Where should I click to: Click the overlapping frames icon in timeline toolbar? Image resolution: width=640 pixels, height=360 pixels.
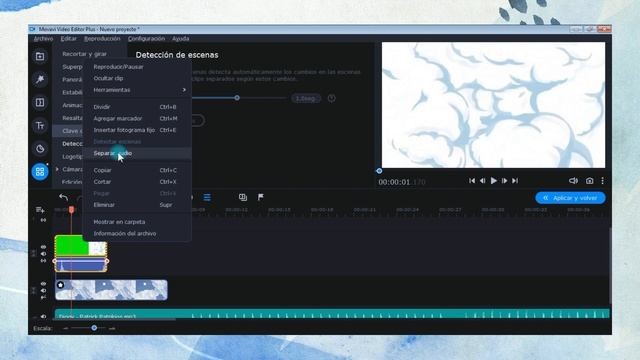click(243, 197)
